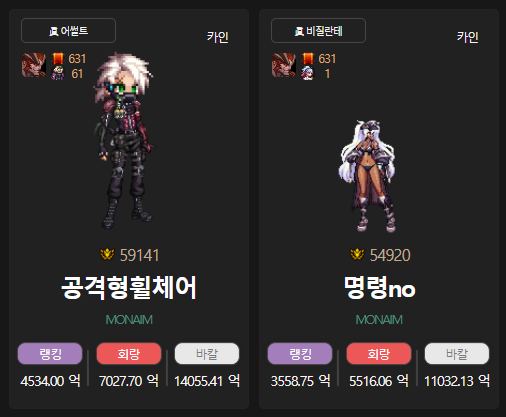
Task: Click the red banner fame icon beside 631 right
Action: coord(308,59)
